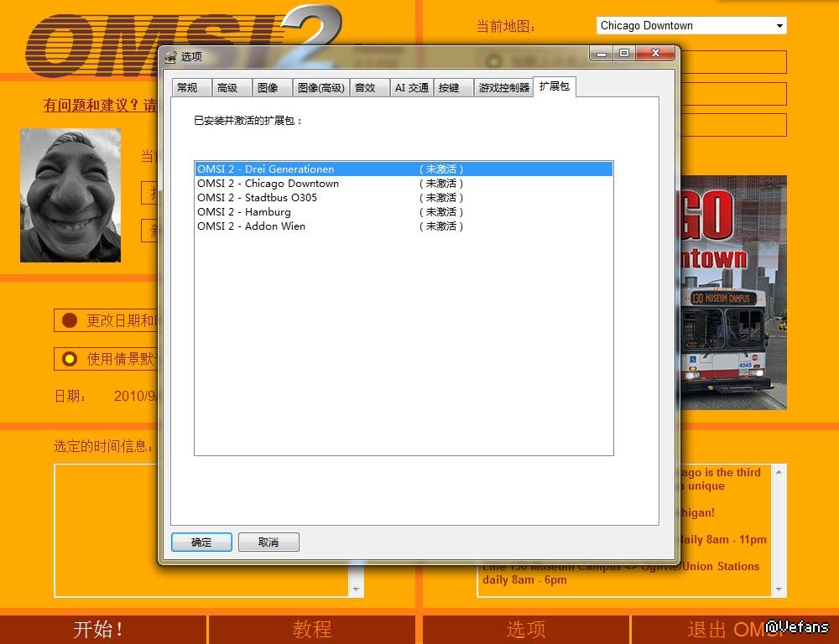Screen dimensions: 839x644
Task: Click the 选项 button in bottom bar
Action: pos(526,629)
